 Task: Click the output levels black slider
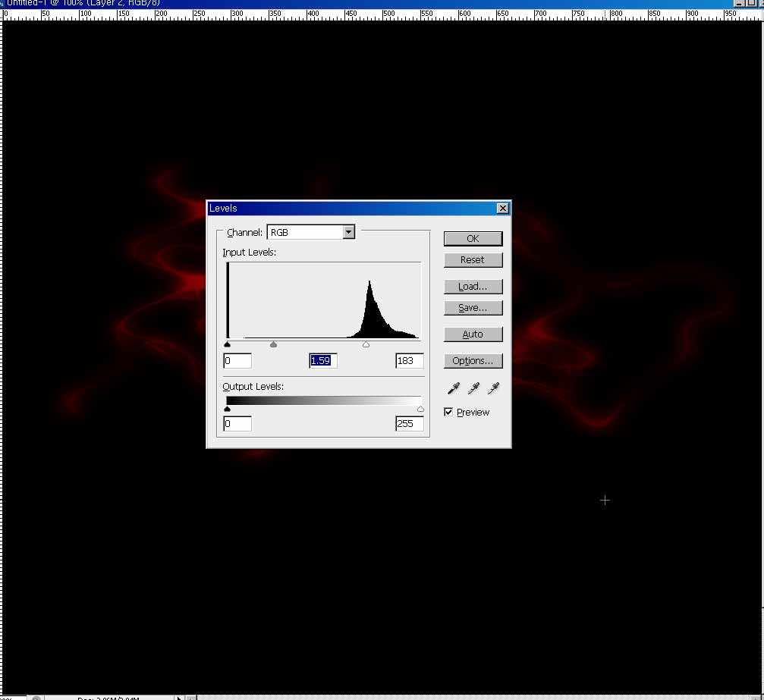(x=227, y=409)
